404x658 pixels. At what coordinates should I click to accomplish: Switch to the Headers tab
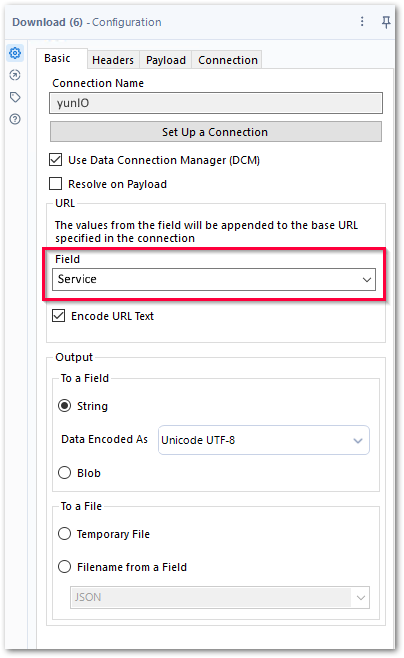113,60
